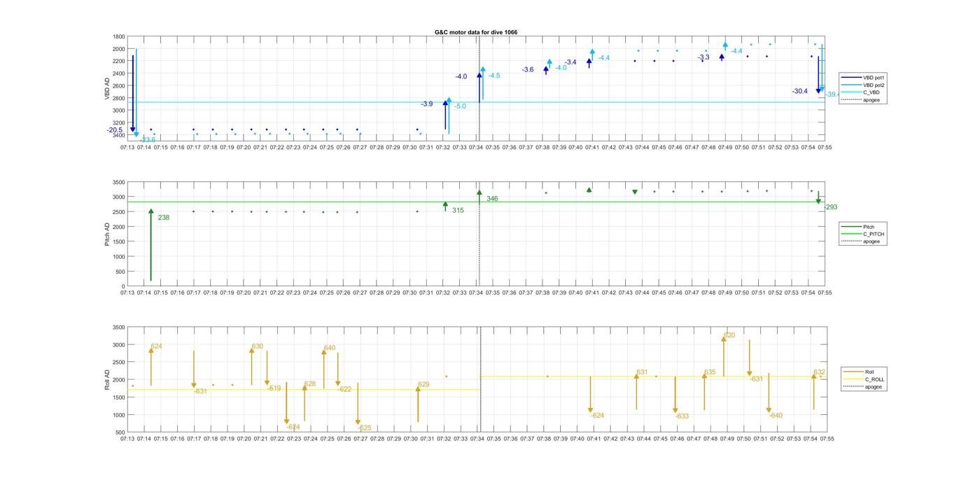
Task: Click the '-633' roll data label
Action: pos(682,416)
